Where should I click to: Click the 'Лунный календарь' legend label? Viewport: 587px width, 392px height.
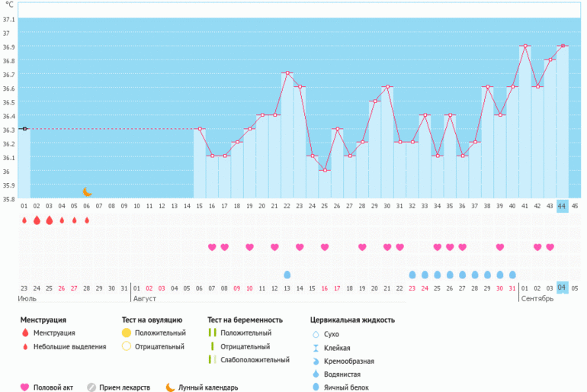[208, 387]
